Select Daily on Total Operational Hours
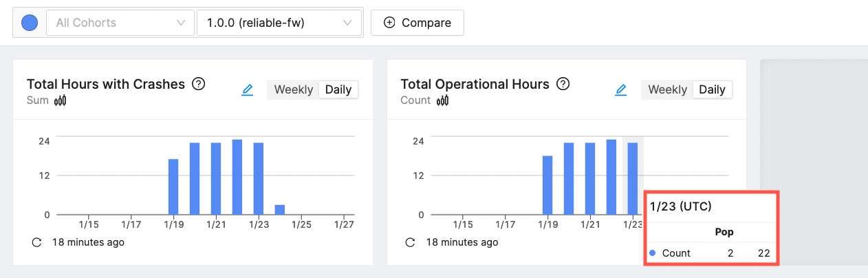This screenshot has width=868, height=278. tap(712, 89)
